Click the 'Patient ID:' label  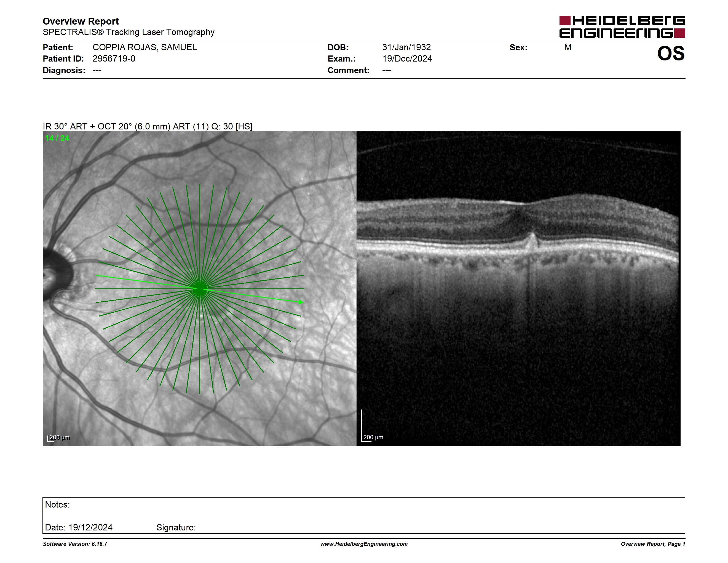click(63, 59)
